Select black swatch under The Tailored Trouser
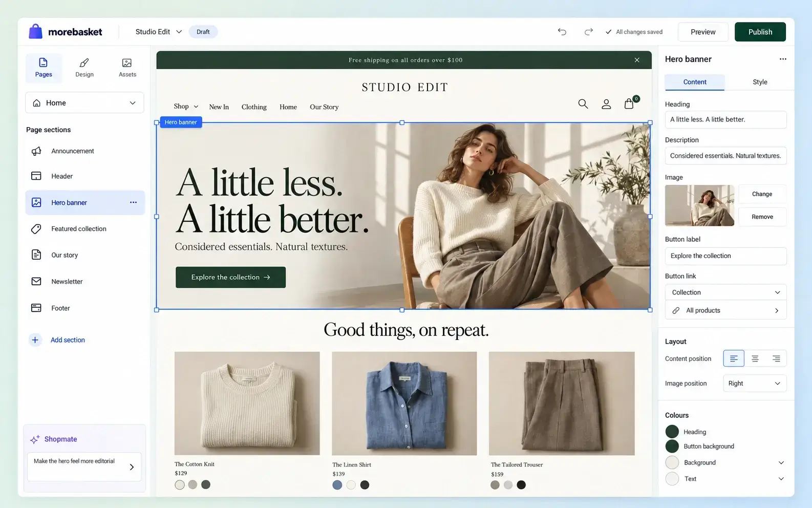 pyautogui.click(x=521, y=485)
